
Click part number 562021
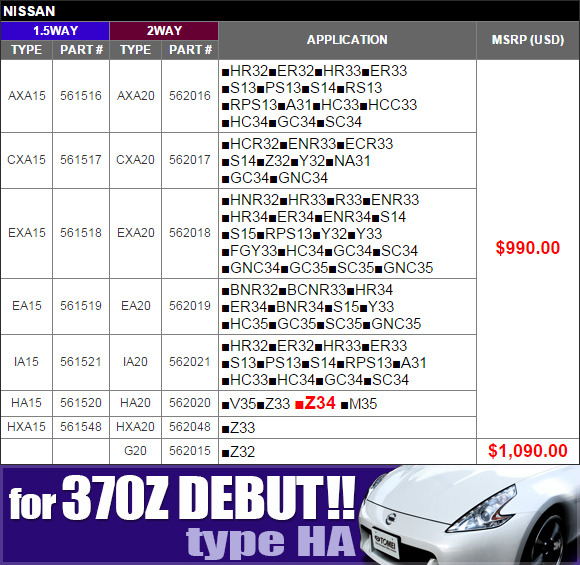tap(190, 362)
